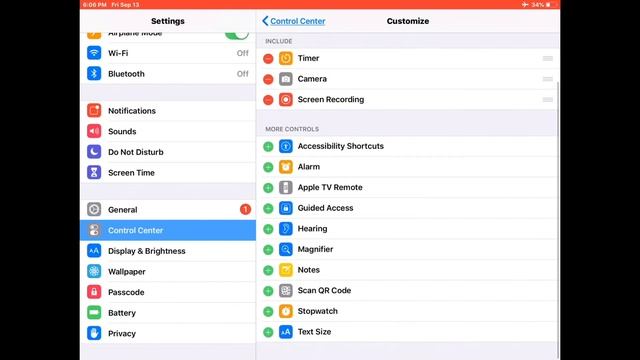Screen dimensions: 640x360
Task: Open Wi-Fi settings
Action: [168, 53]
